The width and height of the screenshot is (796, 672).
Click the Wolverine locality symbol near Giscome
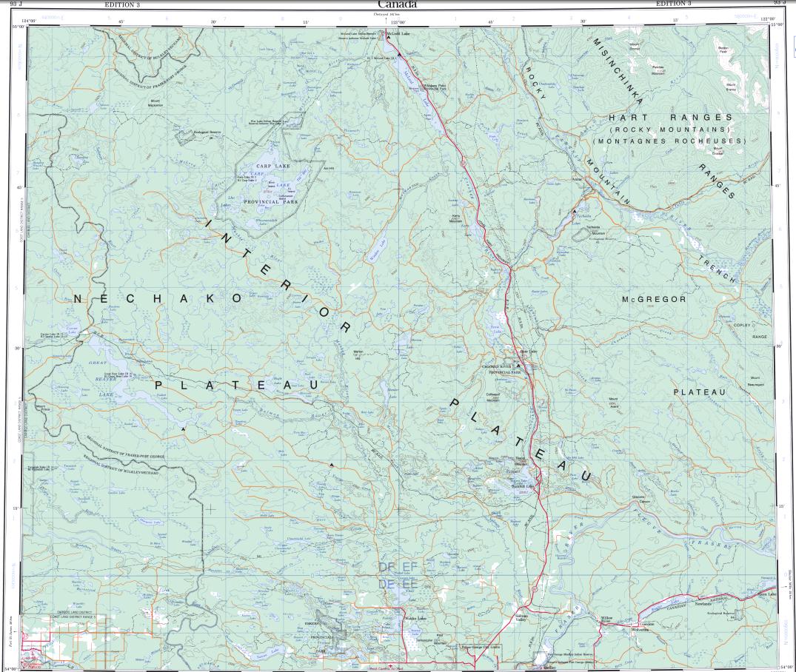[641, 630]
